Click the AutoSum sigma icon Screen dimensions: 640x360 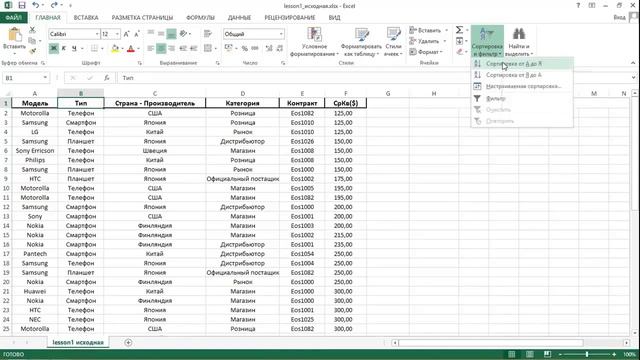tap(459, 30)
